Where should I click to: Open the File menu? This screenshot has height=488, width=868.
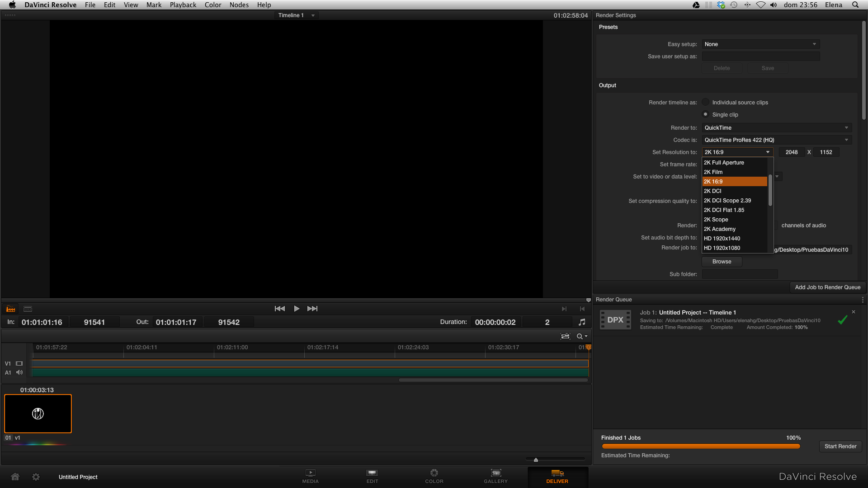point(90,5)
